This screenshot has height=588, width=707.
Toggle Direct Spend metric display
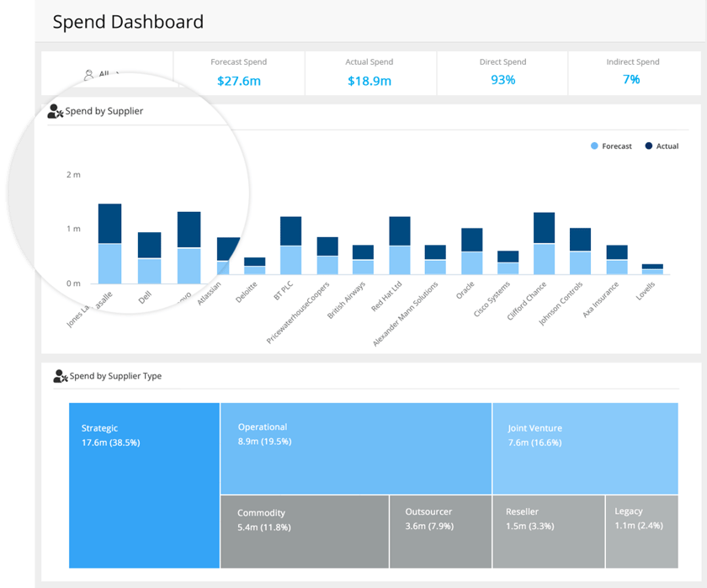click(502, 72)
